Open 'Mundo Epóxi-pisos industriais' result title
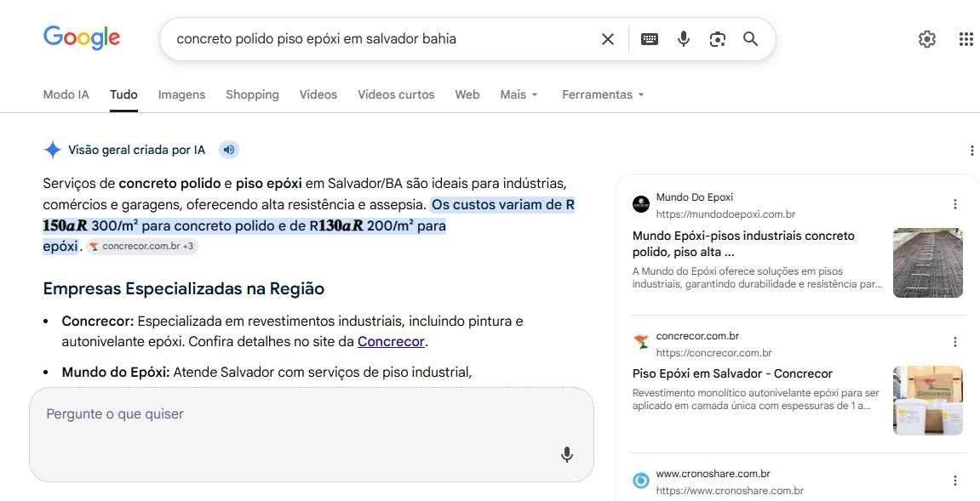The height and width of the screenshot is (501, 980). coord(744,243)
